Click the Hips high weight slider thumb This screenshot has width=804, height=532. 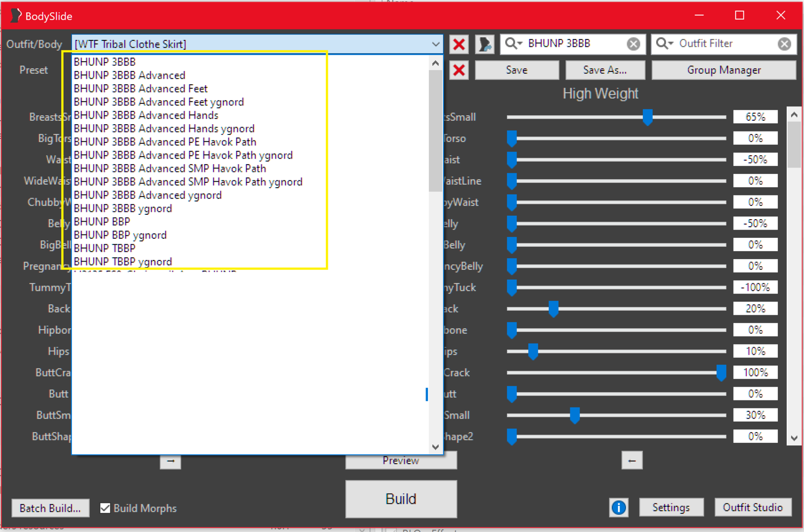[533, 352]
